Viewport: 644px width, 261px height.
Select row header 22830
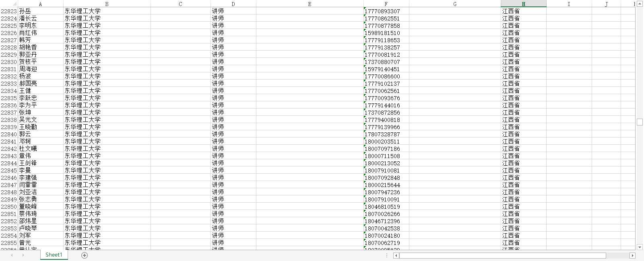9,62
